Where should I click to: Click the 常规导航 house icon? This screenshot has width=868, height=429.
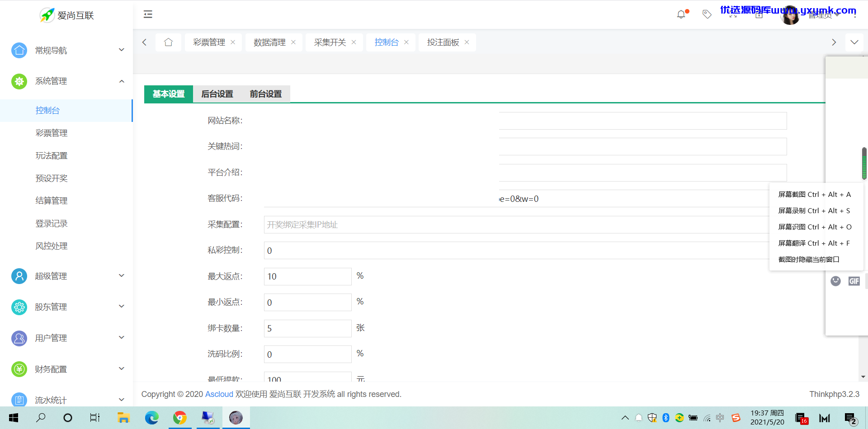[x=19, y=50]
